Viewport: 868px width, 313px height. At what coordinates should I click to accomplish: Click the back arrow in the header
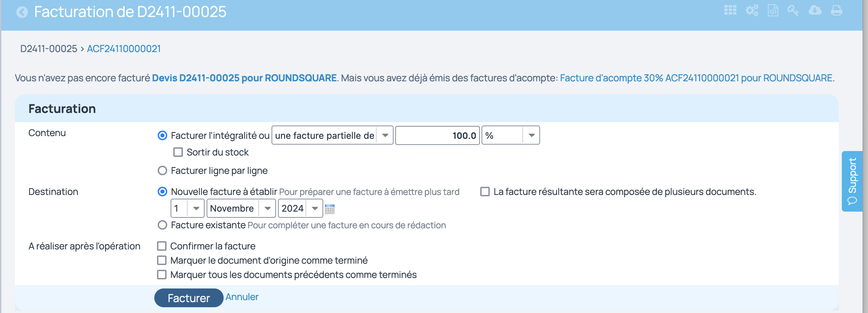(22, 13)
